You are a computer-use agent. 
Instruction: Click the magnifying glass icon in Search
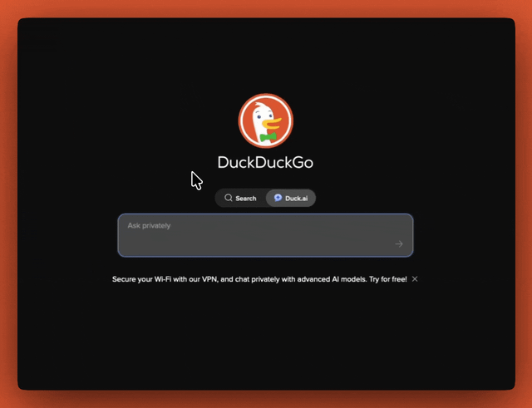[229, 199]
